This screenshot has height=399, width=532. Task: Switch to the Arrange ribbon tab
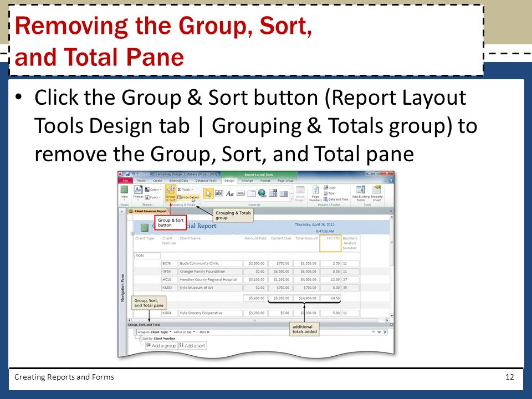pyautogui.click(x=247, y=181)
